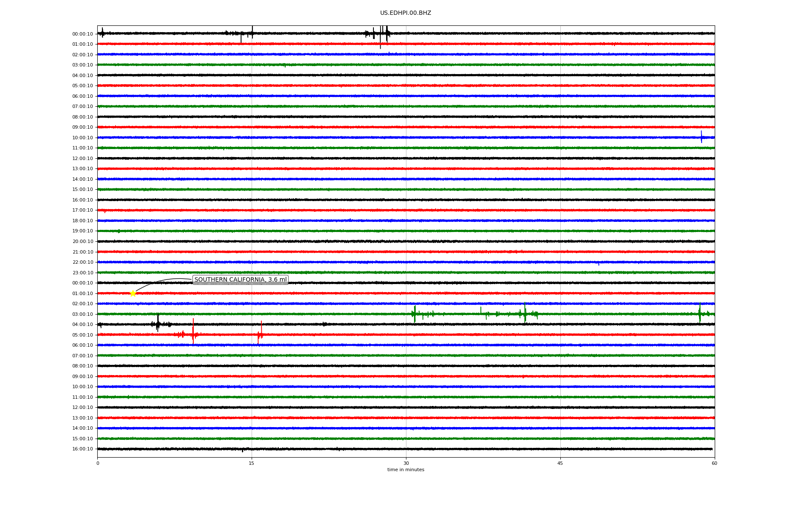This screenshot has width=812, height=508.
Task: Click the yellow star earthquake marker
Action: pyautogui.click(x=133, y=293)
